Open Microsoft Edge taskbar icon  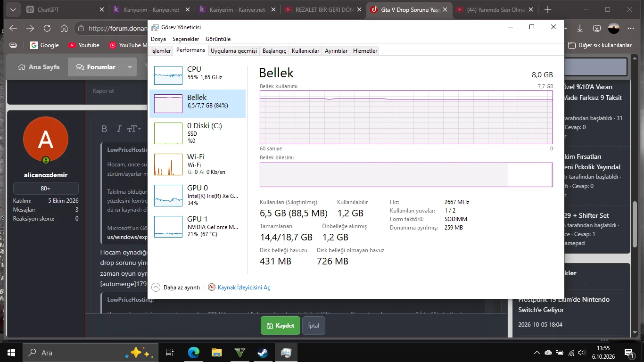(194, 353)
